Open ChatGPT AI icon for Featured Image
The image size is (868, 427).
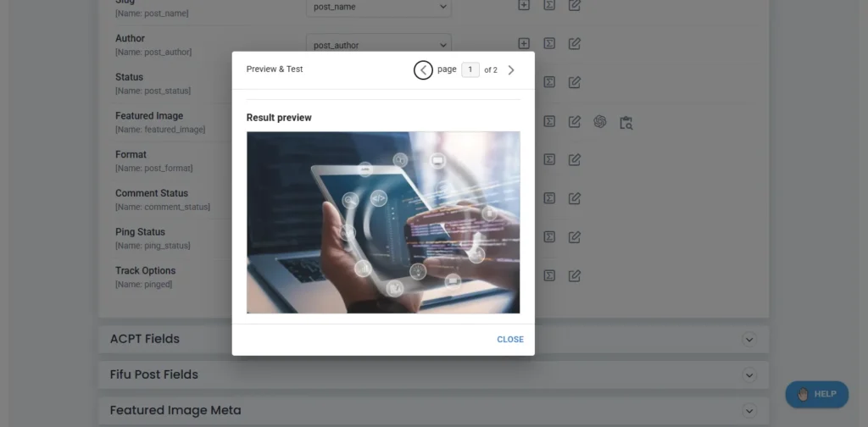[x=600, y=122]
